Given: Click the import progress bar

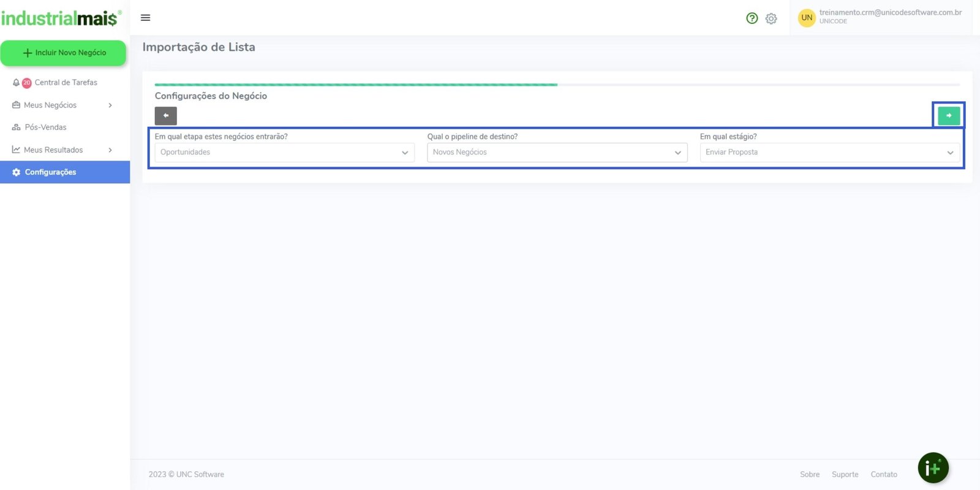Looking at the screenshot, I should (557, 85).
